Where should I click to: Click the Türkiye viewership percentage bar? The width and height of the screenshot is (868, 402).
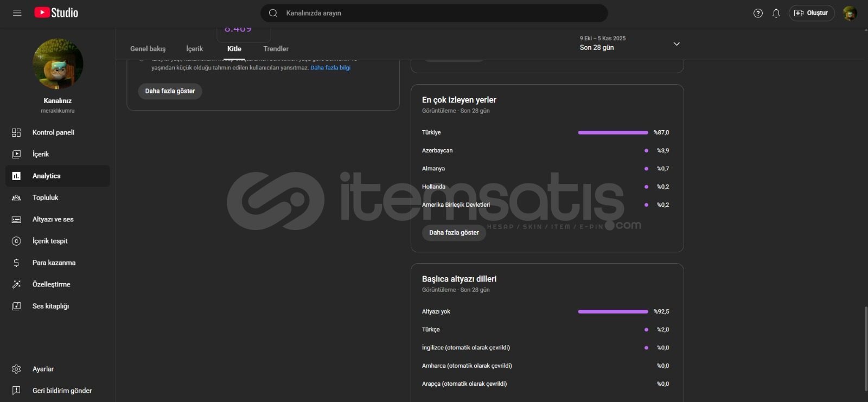tap(613, 132)
